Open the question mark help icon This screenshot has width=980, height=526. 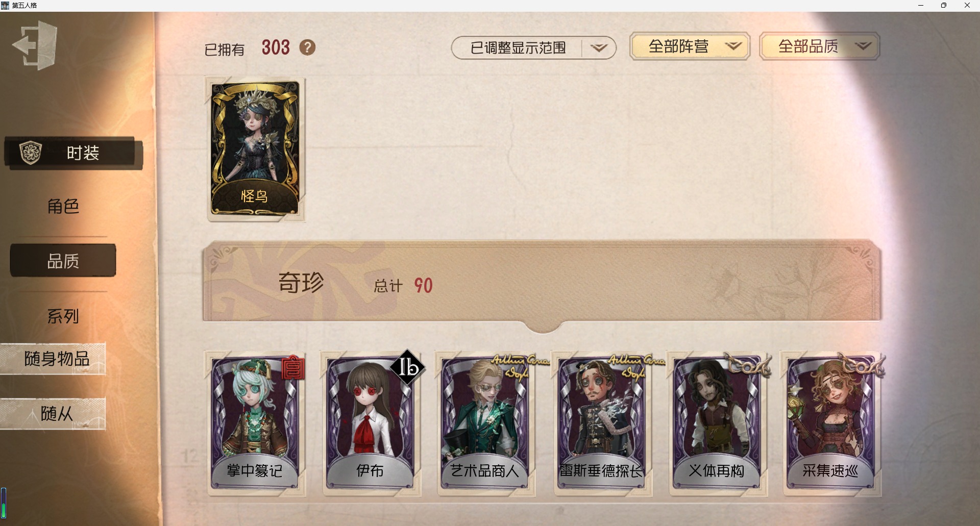(307, 48)
